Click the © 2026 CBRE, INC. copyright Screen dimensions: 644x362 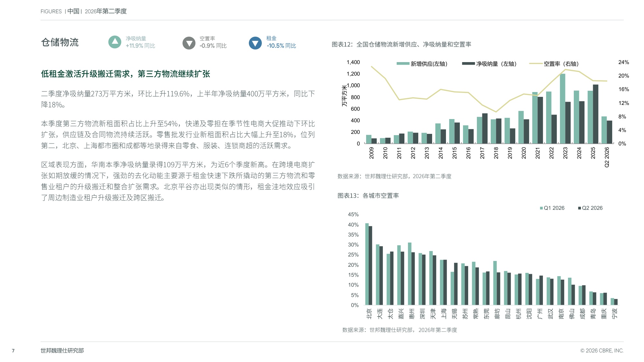(x=602, y=351)
